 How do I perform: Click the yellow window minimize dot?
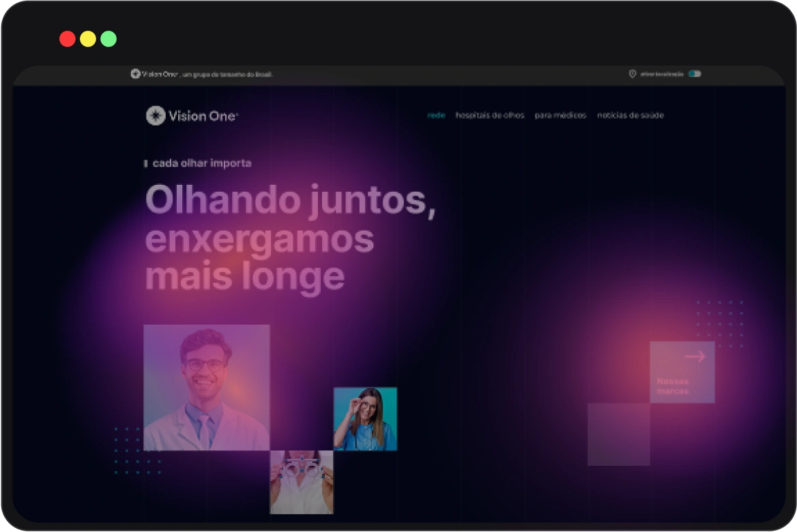(88, 39)
